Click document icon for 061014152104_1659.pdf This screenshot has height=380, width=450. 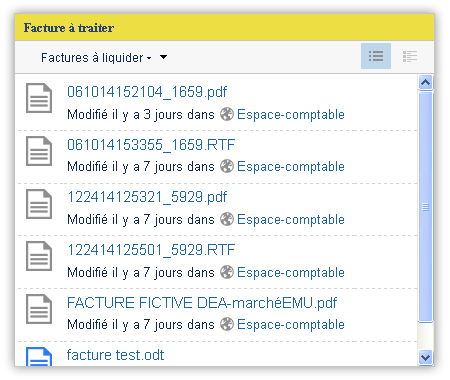tap(39, 98)
